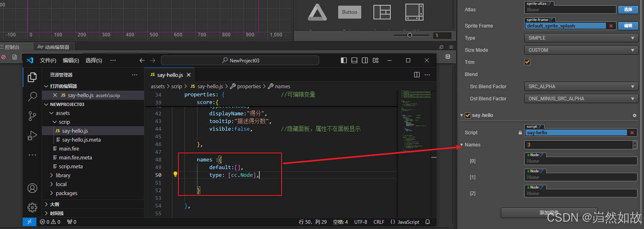Viewport: 644px width, 229px height.
Task: Go back with the left arrow icon
Action: [x=142, y=60]
